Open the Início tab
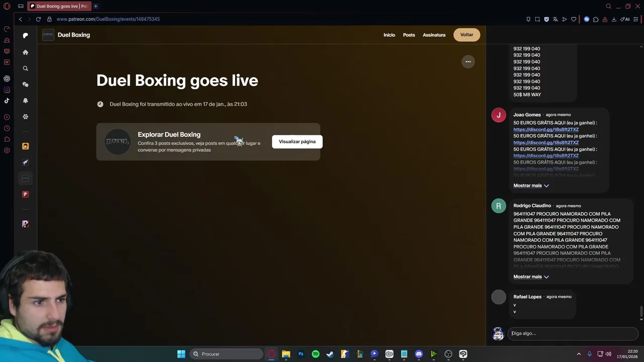The height and width of the screenshot is (362, 644). pos(389,35)
